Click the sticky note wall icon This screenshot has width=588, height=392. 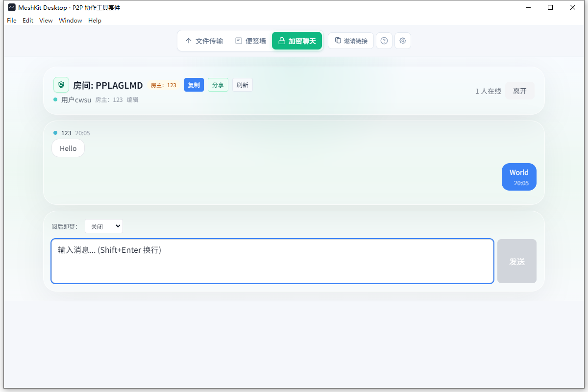point(239,41)
